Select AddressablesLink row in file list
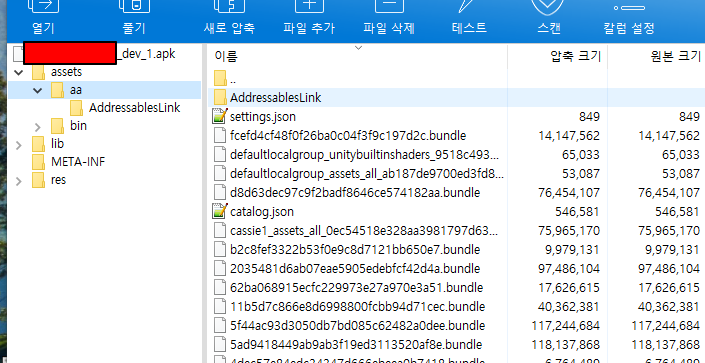This screenshot has width=705, height=363. [456, 98]
